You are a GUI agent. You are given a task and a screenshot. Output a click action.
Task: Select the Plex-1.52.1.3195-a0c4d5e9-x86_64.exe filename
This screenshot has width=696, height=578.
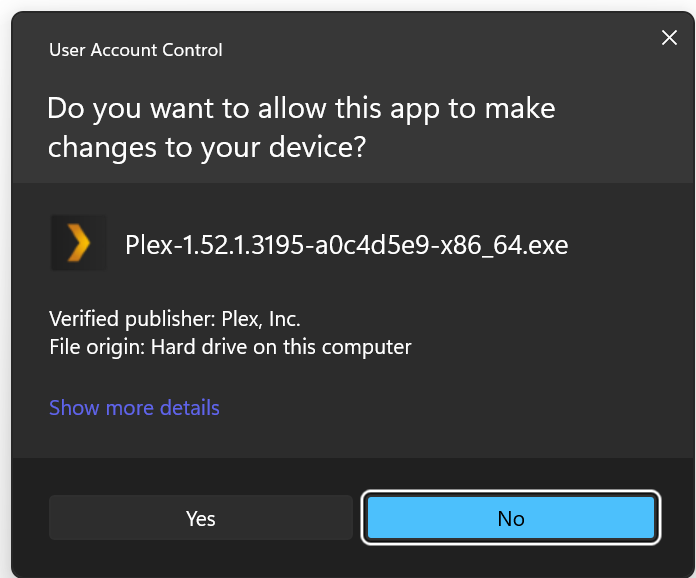pyautogui.click(x=346, y=245)
